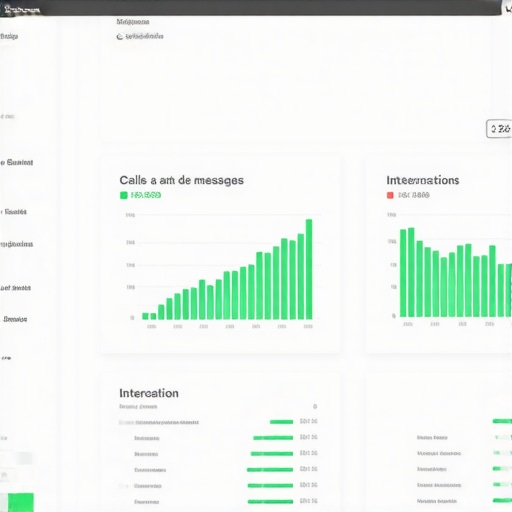Click the green legend square under Calls chart title

124,195
